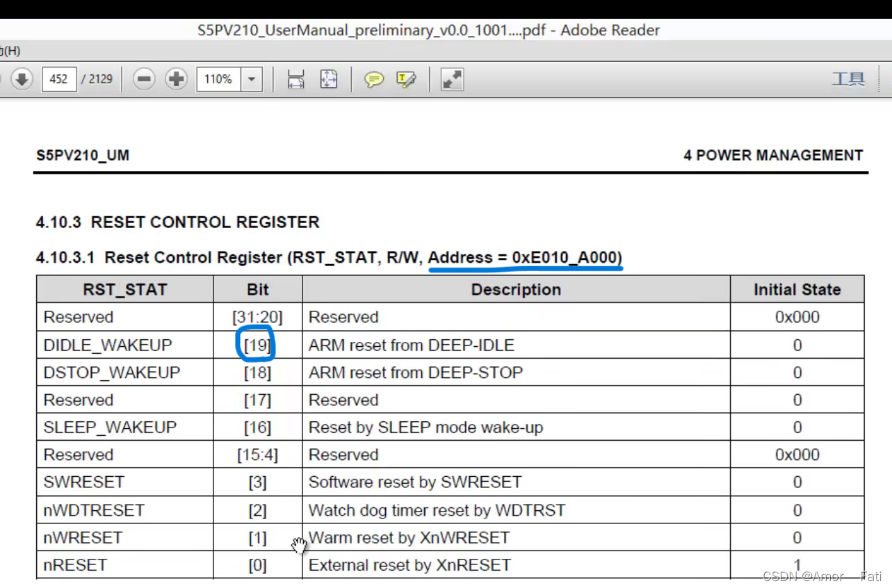The image size is (892, 588).
Task: Add a sticky note comment
Action: 374,79
